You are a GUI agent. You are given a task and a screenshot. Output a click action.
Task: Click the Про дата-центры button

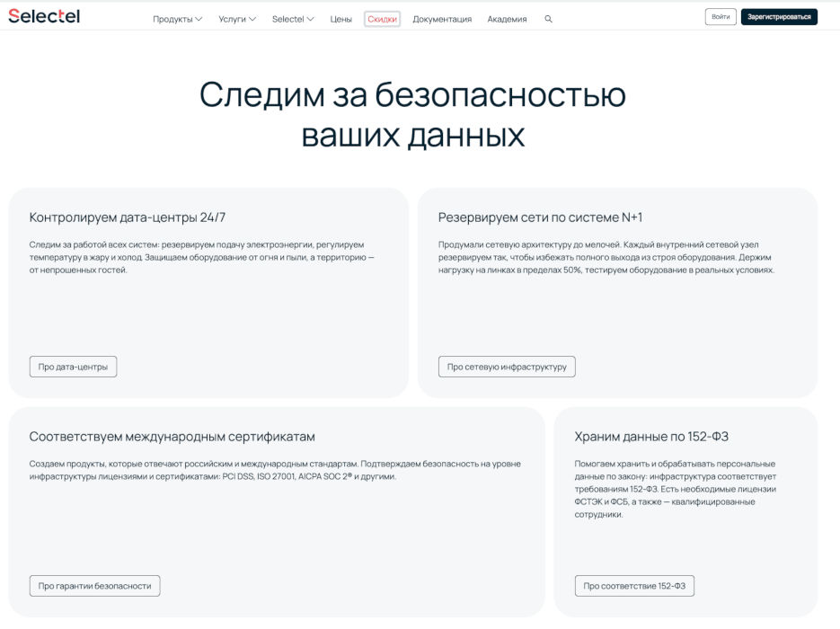click(73, 367)
